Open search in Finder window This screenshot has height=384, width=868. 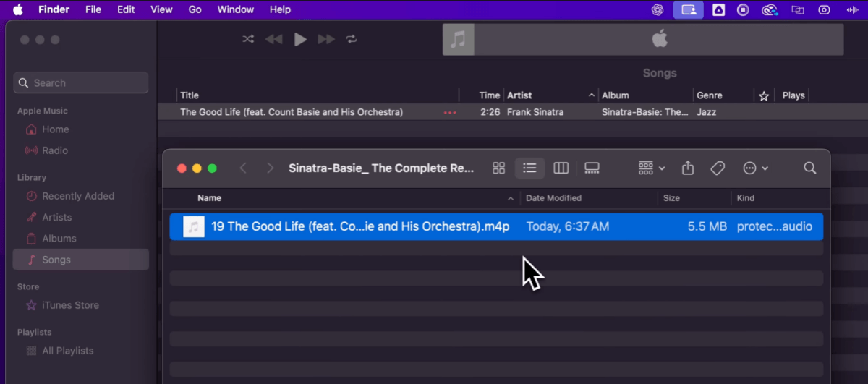[810, 168]
